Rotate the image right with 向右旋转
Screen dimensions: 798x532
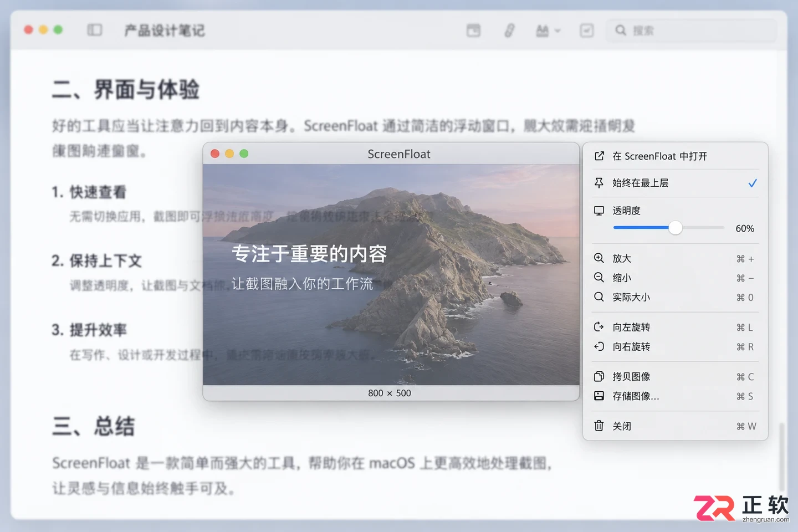click(x=676, y=347)
